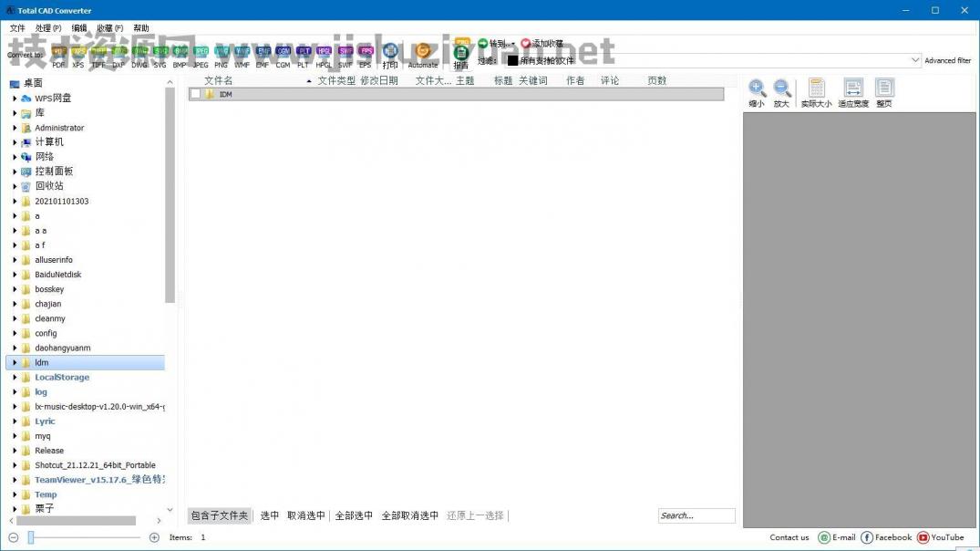980x551 pixels.
Task: Expand the WPS网盘 tree node
Action: click(15, 99)
